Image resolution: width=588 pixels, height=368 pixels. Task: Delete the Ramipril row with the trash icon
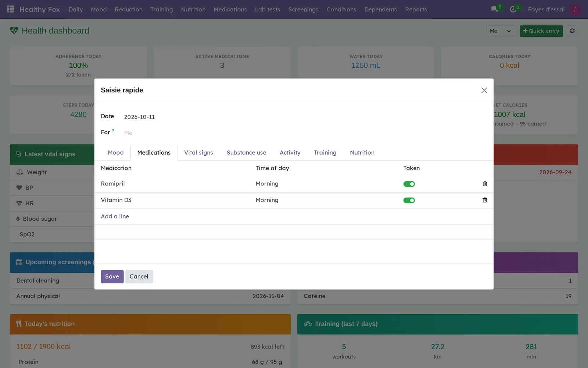click(485, 184)
